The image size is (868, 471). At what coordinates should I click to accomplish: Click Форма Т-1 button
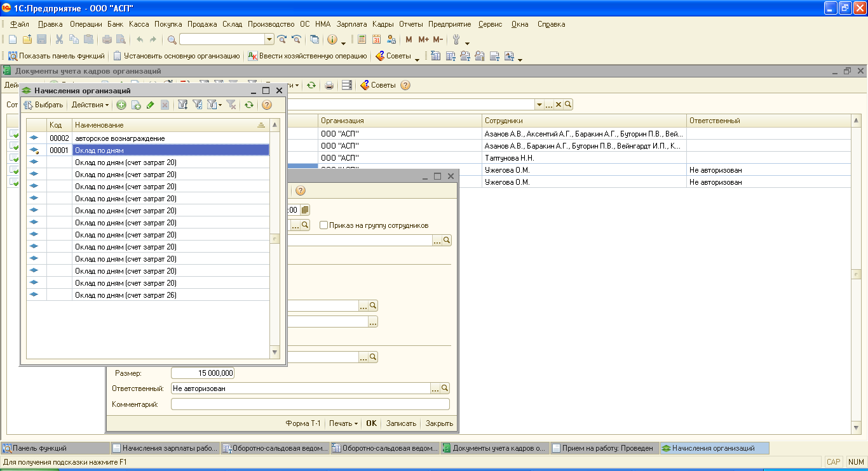pyautogui.click(x=303, y=423)
